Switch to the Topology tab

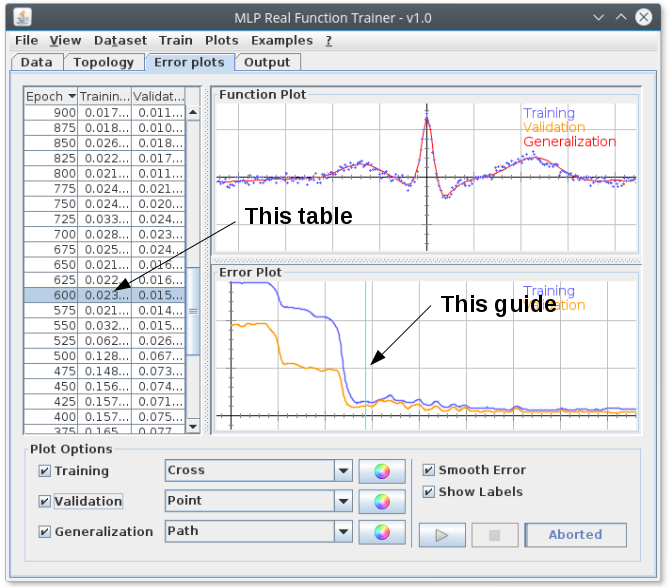[104, 62]
